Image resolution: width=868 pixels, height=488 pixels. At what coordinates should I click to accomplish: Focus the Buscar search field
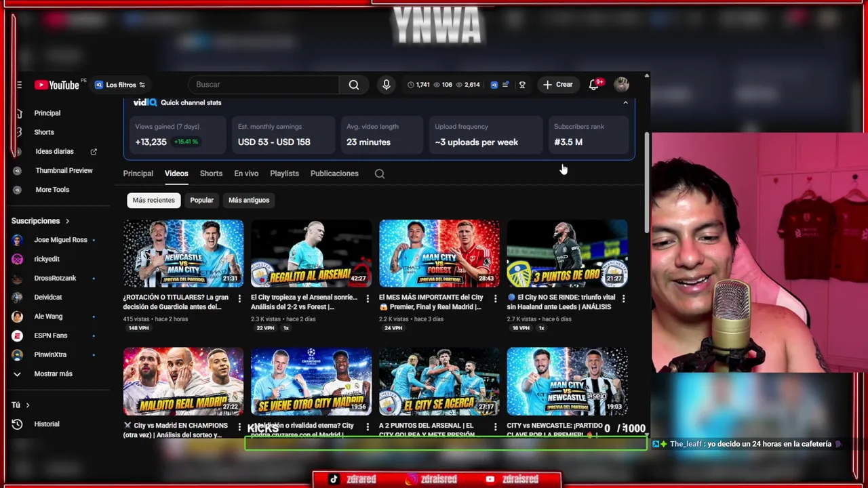(x=264, y=85)
